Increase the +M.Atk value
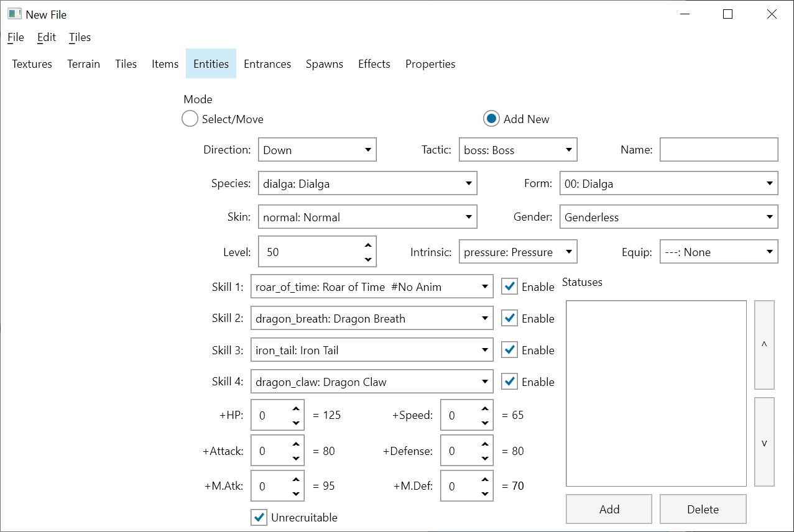The height and width of the screenshot is (532, 794). coord(296,479)
